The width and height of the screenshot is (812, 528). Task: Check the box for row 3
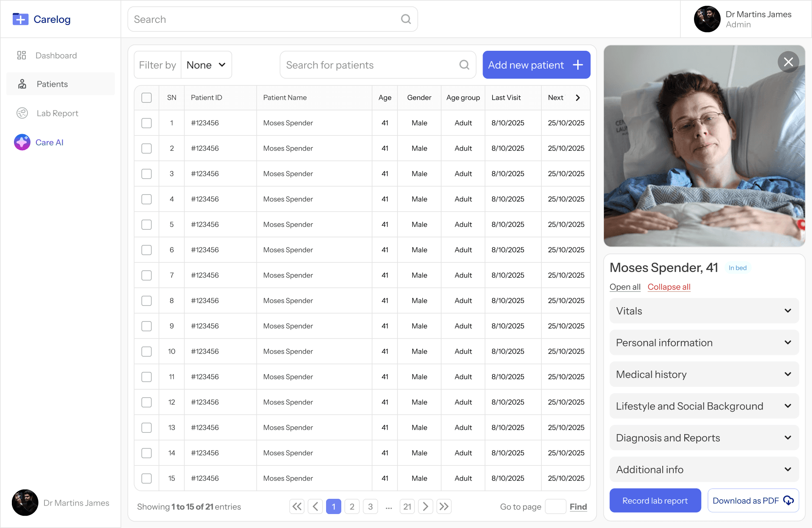coord(147,174)
